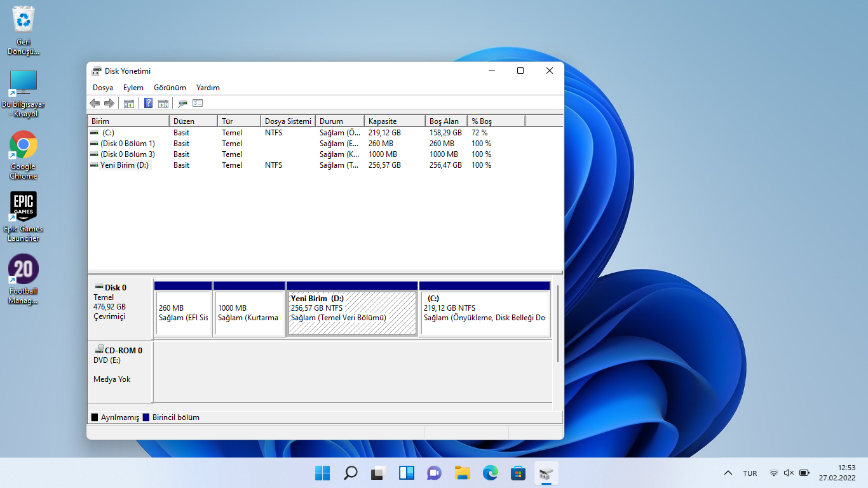The width and height of the screenshot is (868, 488).
Task: Select the 1000 MB Kurtarma partition block
Action: pos(249,309)
